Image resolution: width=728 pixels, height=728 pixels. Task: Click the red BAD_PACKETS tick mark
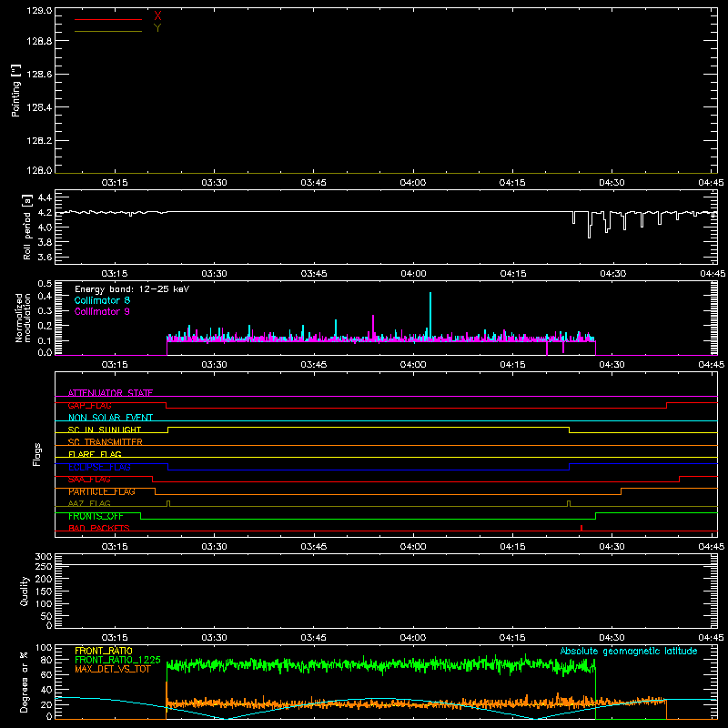tap(581, 528)
